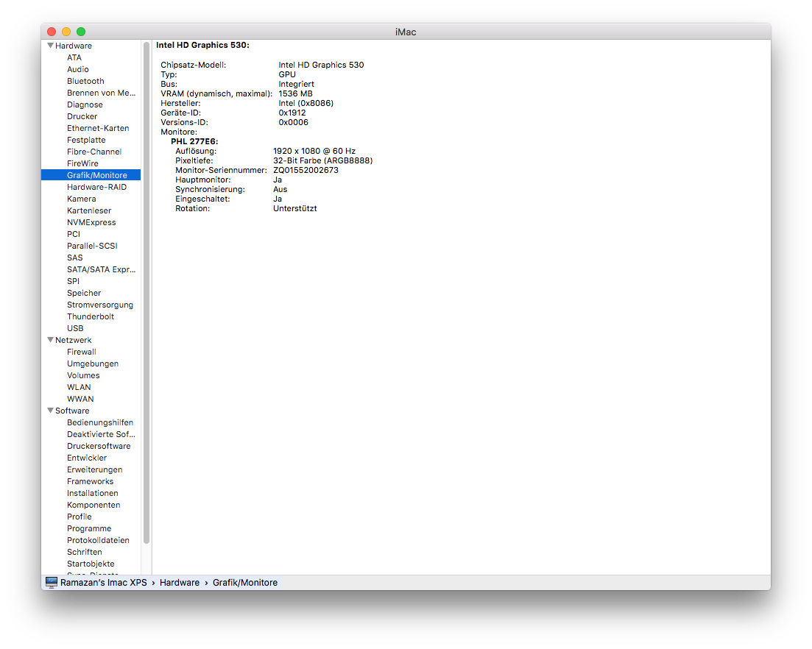Select SPI in the sidebar
812x649 pixels.
73,282
